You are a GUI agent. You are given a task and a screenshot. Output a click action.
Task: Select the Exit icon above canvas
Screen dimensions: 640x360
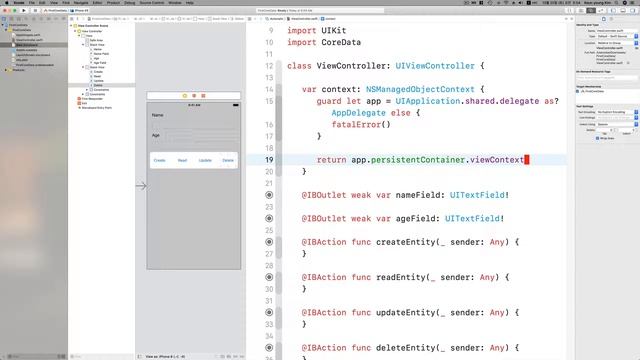pos(203,96)
